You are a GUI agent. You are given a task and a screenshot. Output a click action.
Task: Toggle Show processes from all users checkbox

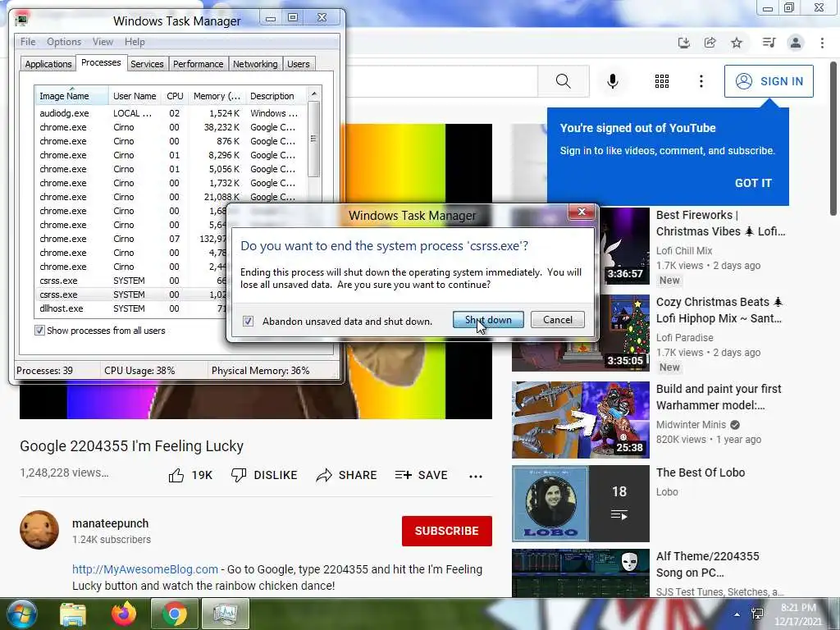[39, 331]
